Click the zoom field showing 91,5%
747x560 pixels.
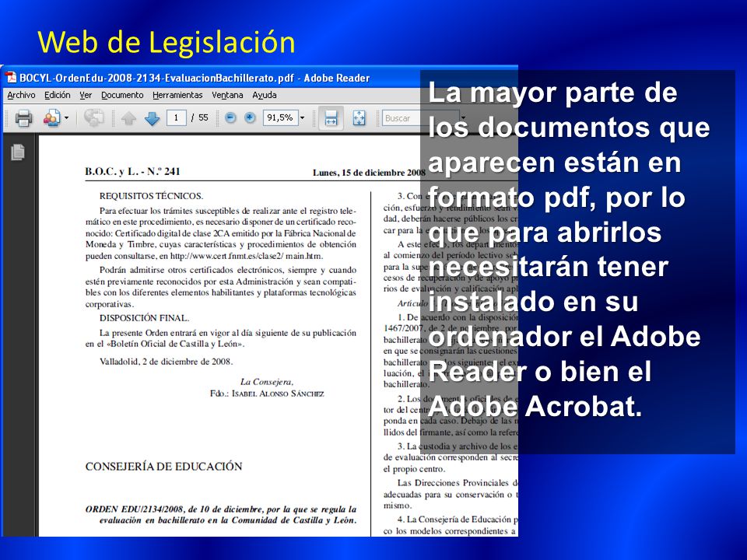click(x=280, y=117)
